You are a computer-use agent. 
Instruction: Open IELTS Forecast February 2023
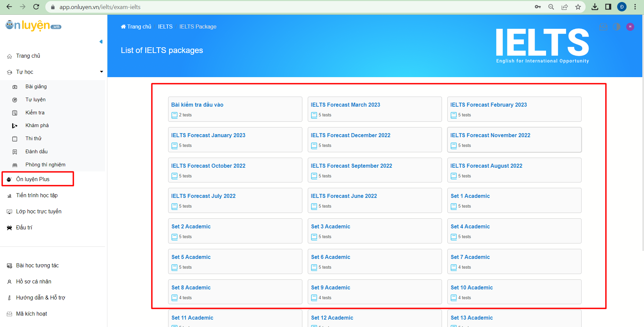point(514,109)
